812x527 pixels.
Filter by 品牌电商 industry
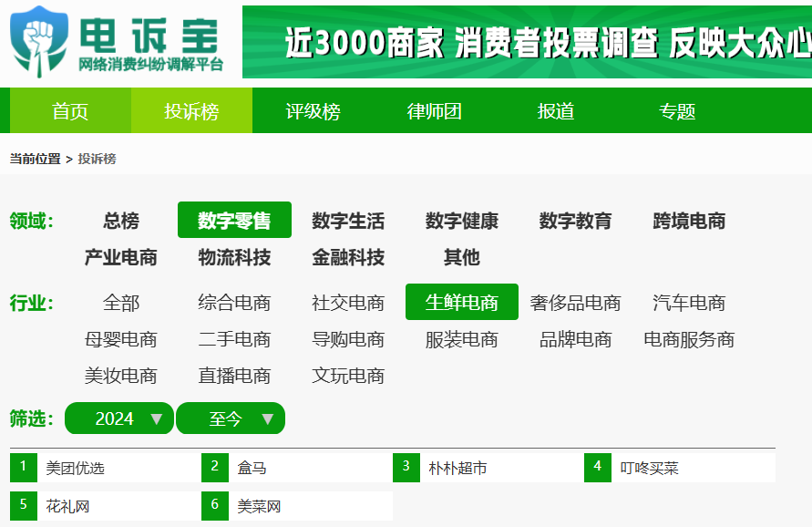coord(575,339)
